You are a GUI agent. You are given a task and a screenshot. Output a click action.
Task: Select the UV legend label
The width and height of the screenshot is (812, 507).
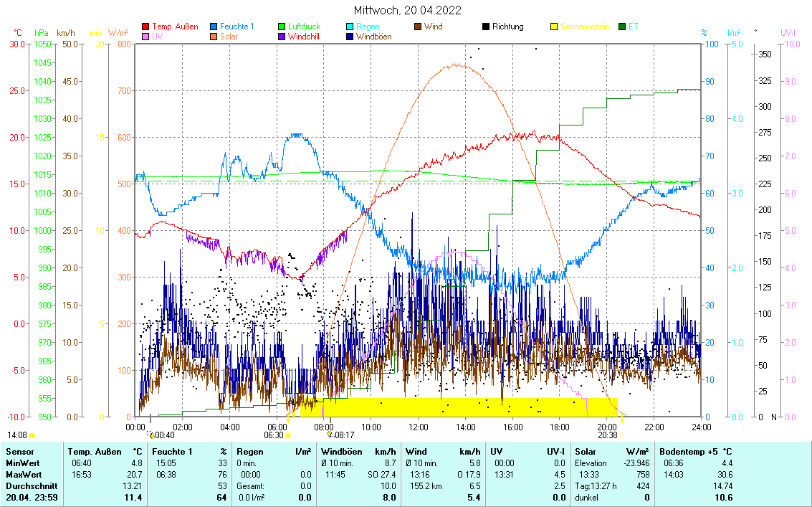(157, 37)
